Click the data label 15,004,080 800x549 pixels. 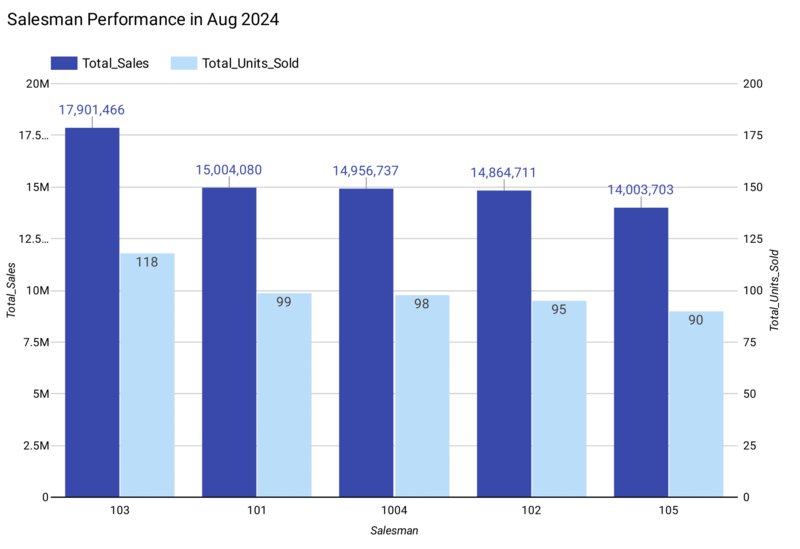[x=229, y=170]
